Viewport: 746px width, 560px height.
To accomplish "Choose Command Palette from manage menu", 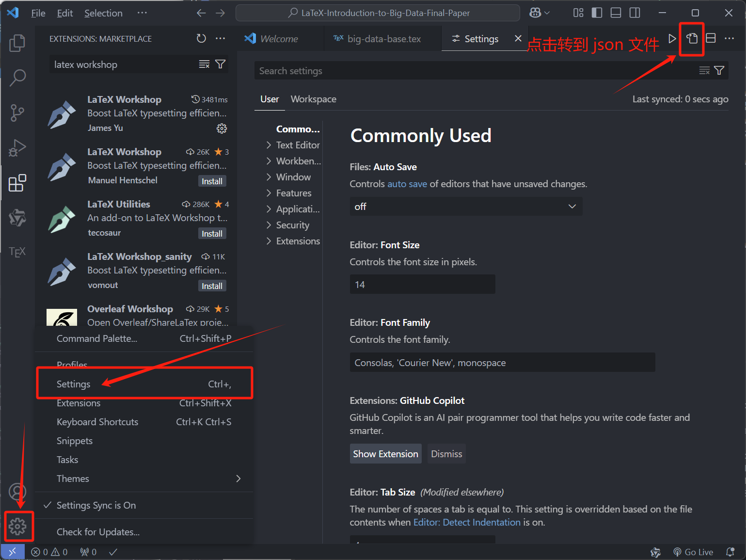I will (x=144, y=338).
